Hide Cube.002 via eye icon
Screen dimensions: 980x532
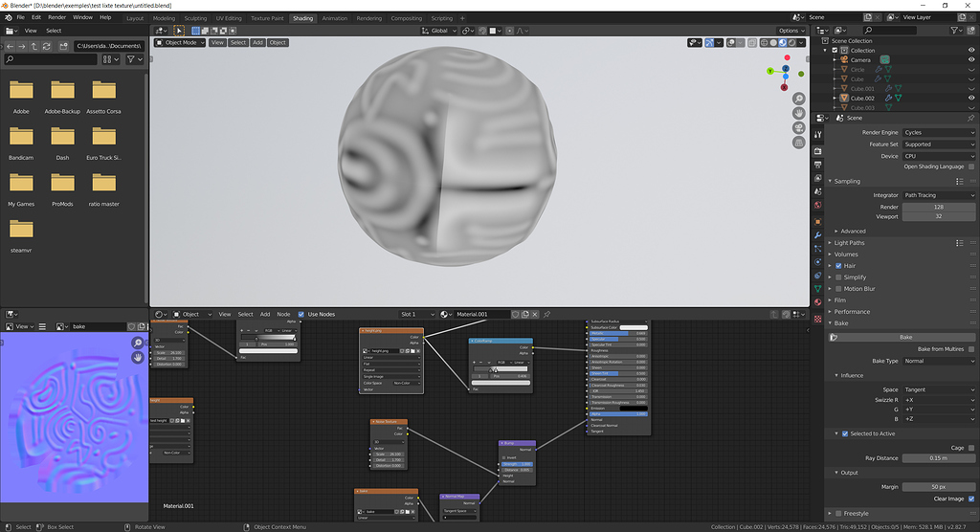[x=971, y=99]
